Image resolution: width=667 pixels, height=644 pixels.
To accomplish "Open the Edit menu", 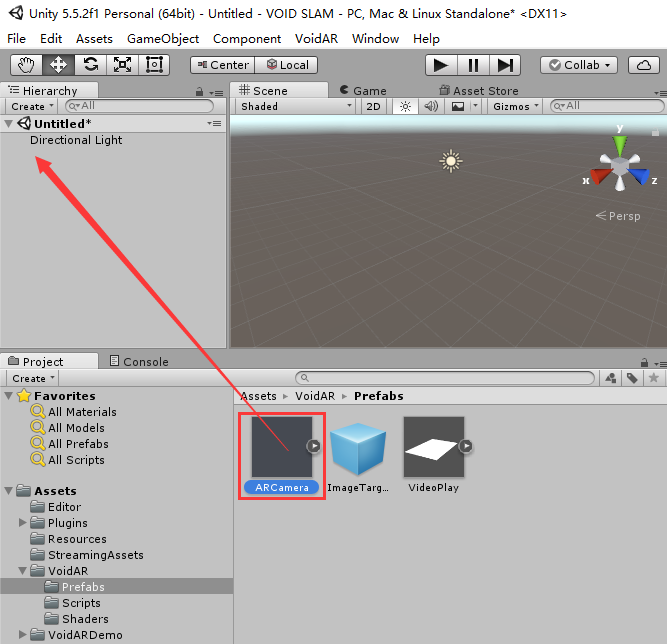I will pos(51,39).
